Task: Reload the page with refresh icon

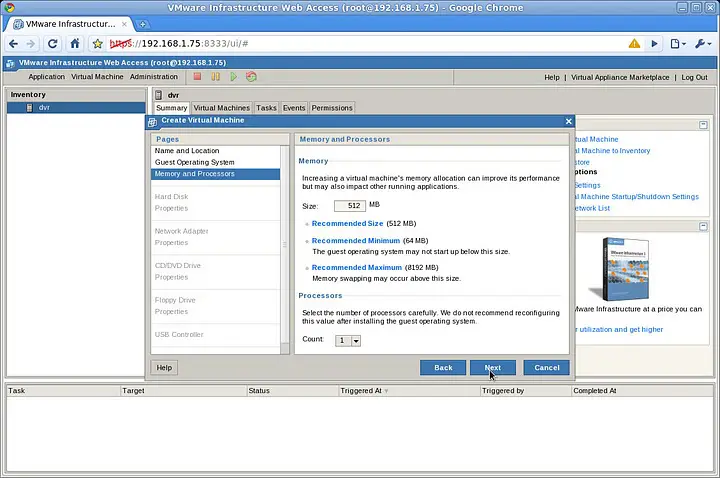Action: pyautogui.click(x=52, y=44)
